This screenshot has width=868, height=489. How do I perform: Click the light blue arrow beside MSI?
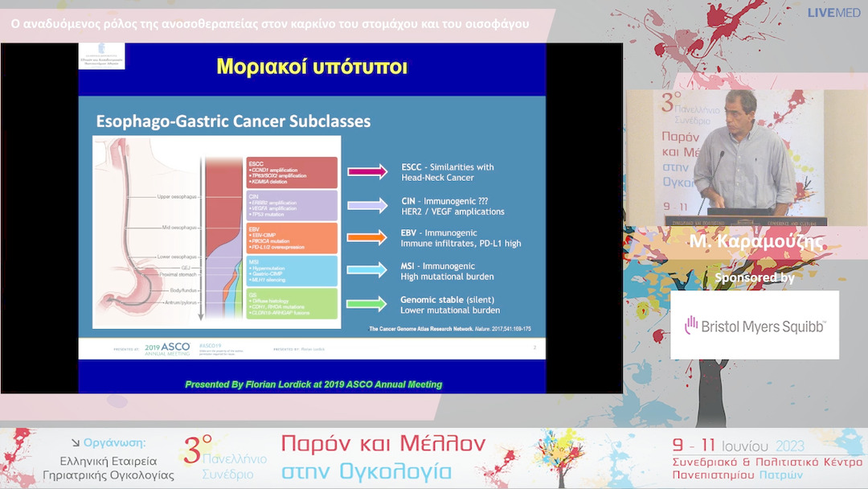tap(367, 271)
